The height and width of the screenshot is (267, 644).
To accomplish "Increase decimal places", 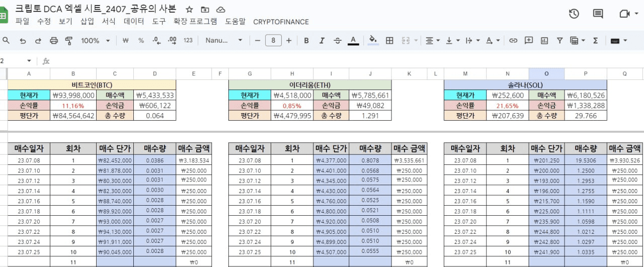I will [172, 41].
